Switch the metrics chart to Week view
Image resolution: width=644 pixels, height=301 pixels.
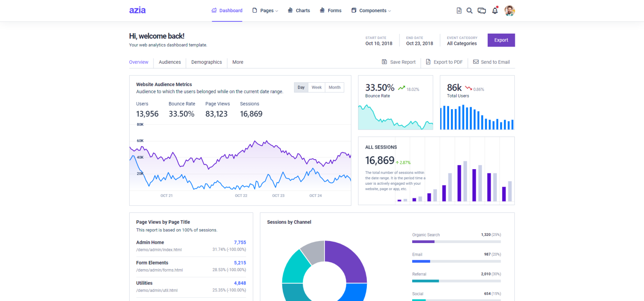(x=317, y=87)
